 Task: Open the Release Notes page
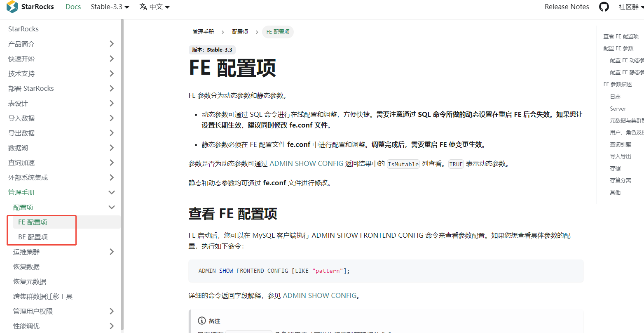(x=567, y=7)
